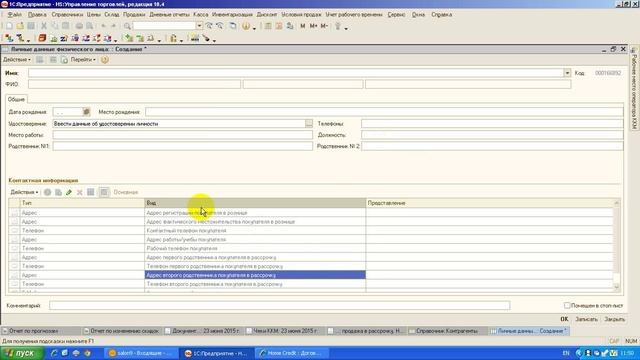Screen dimensions: 640x360
Task: Click the Help (yellow question) icon in main toolbar
Action: [246, 26]
